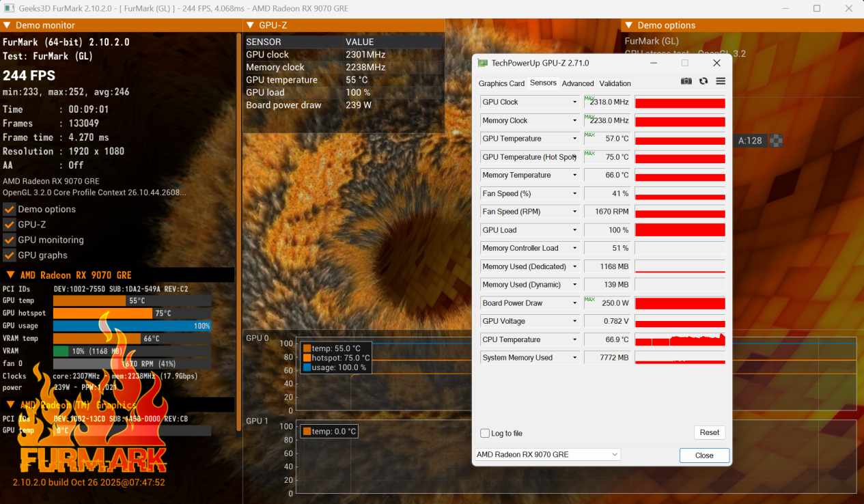Disable the GPU monitoring checkbox
Image resolution: width=864 pixels, height=504 pixels.
click(x=10, y=240)
